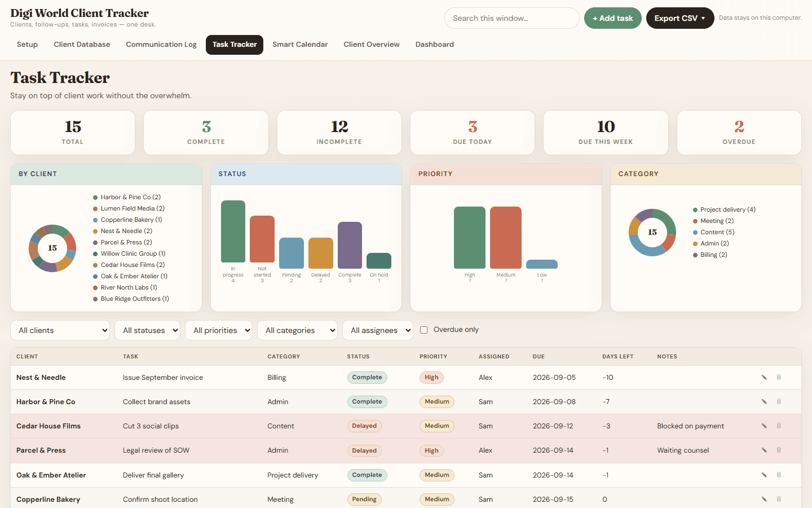The height and width of the screenshot is (508, 812).
Task: Click the Medium badge for Harbor & Pine Co
Action: [x=437, y=402]
